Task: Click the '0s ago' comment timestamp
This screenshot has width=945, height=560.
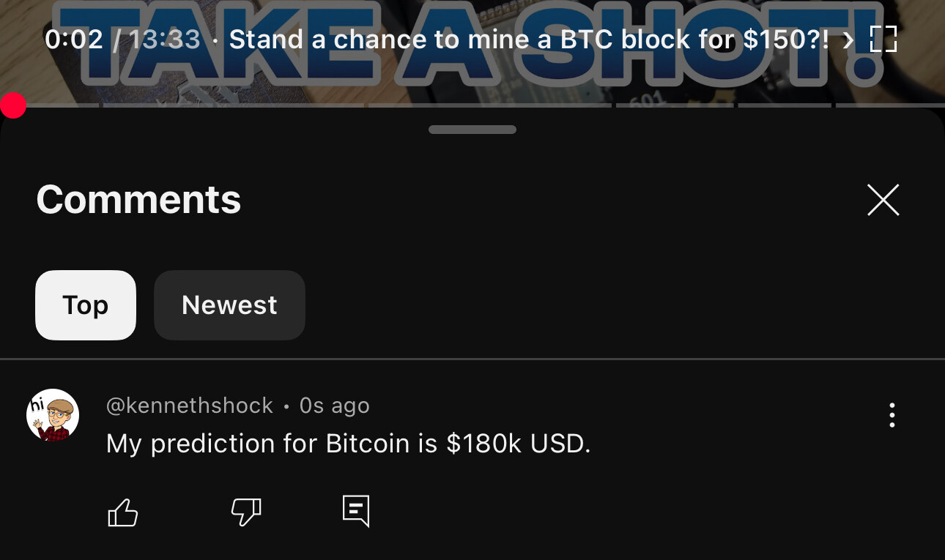Action: [x=335, y=406]
